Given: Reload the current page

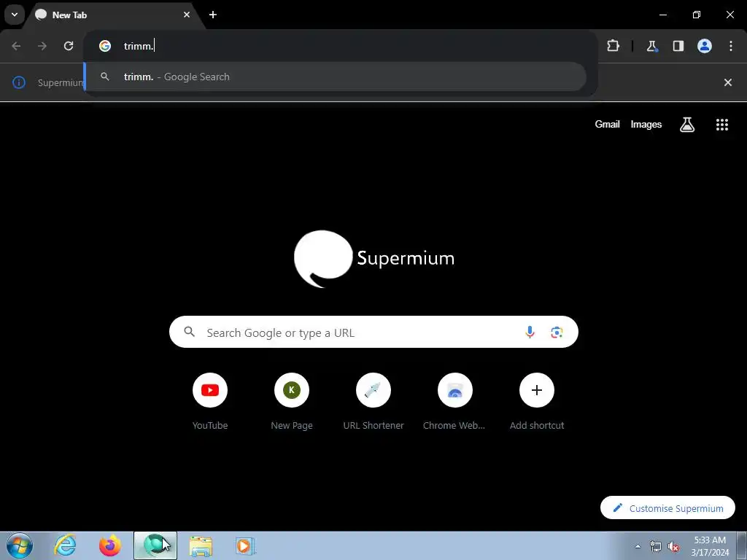Looking at the screenshot, I should pyautogui.click(x=69, y=46).
